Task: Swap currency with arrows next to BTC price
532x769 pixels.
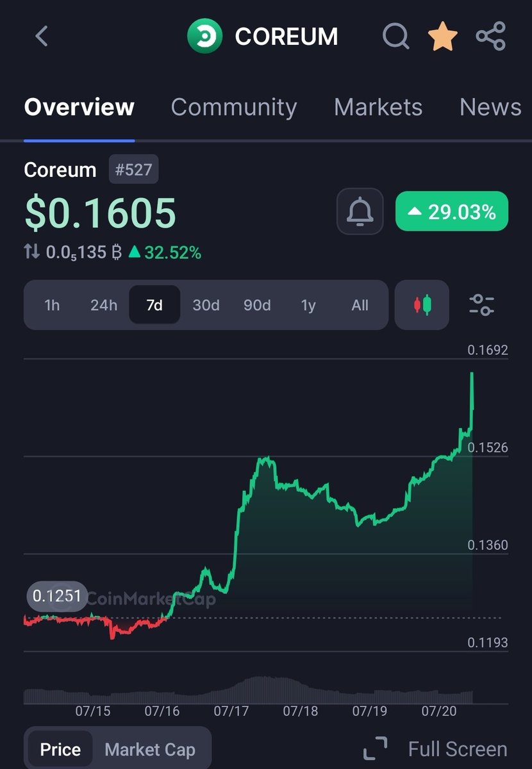Action: [x=31, y=252]
